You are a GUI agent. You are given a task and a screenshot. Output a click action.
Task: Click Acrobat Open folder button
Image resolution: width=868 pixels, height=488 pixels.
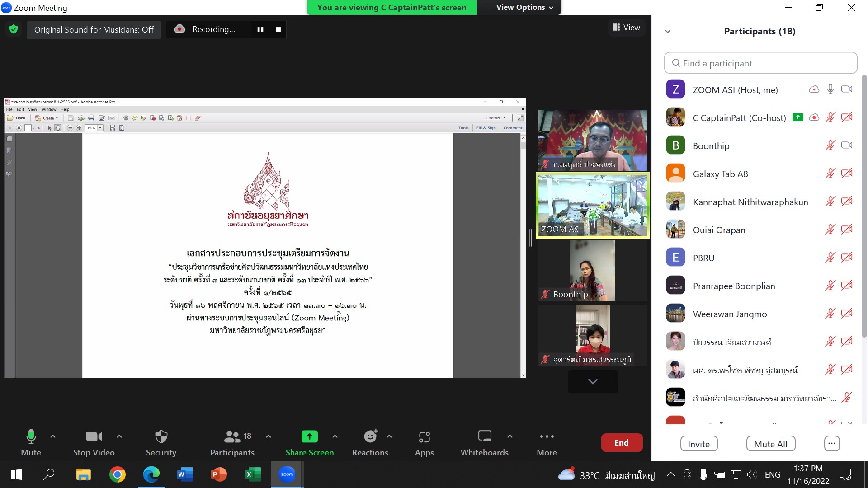pos(16,118)
